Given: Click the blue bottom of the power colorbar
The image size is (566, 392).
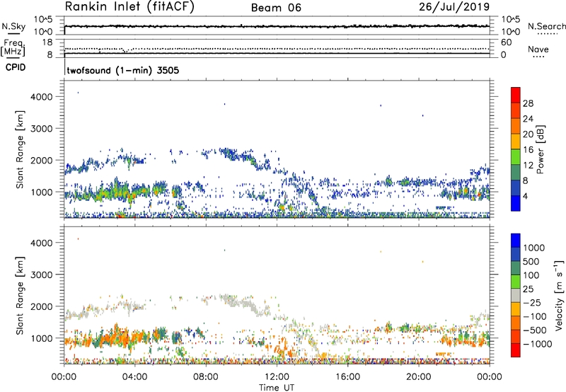Looking at the screenshot, I should pyautogui.click(x=516, y=203).
